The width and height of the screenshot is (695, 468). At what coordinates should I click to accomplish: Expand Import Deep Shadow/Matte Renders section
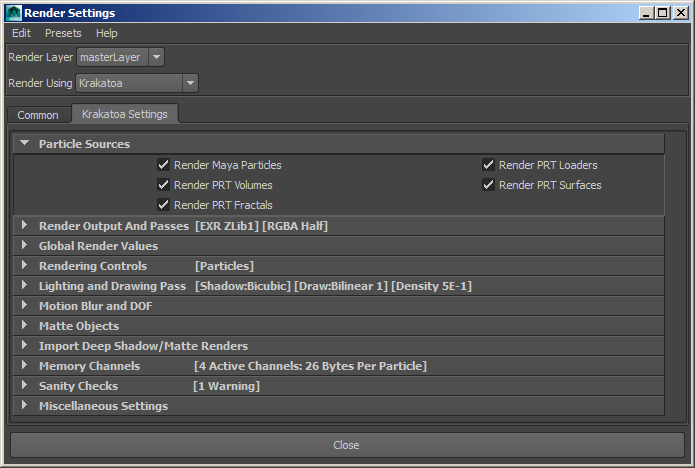tap(24, 345)
